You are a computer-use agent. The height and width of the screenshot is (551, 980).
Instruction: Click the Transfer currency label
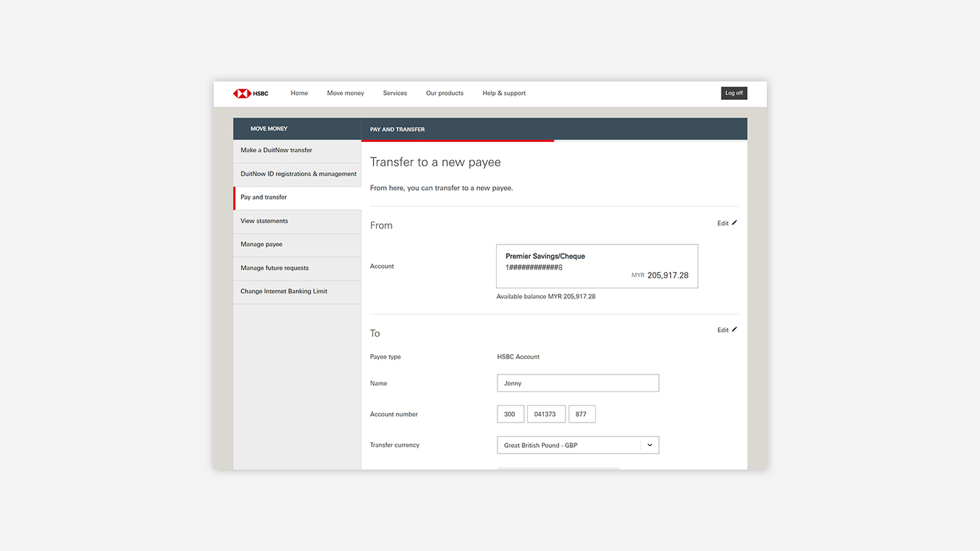point(394,445)
